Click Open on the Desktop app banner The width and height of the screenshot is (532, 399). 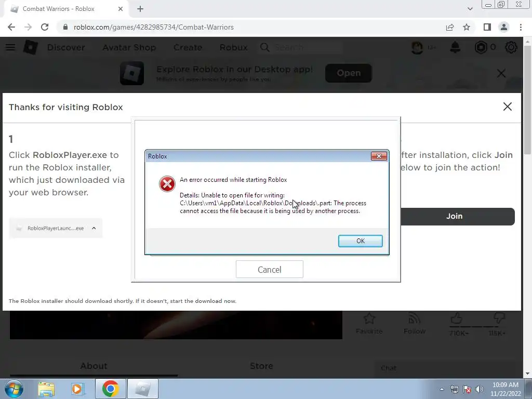pos(349,73)
